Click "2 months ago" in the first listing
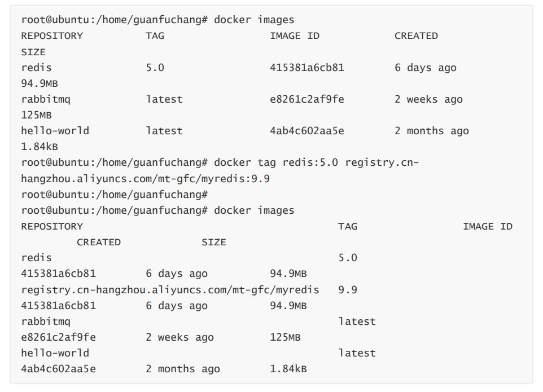This screenshot has height=392, width=543. click(431, 131)
